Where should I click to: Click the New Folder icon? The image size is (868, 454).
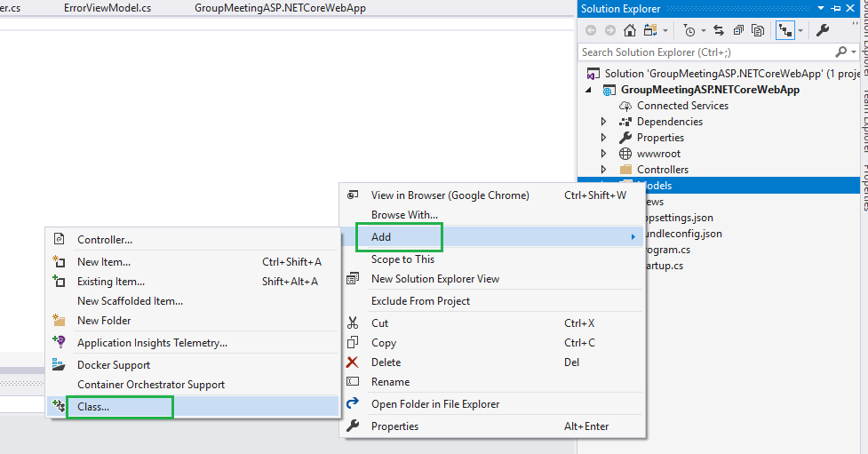[x=59, y=320]
